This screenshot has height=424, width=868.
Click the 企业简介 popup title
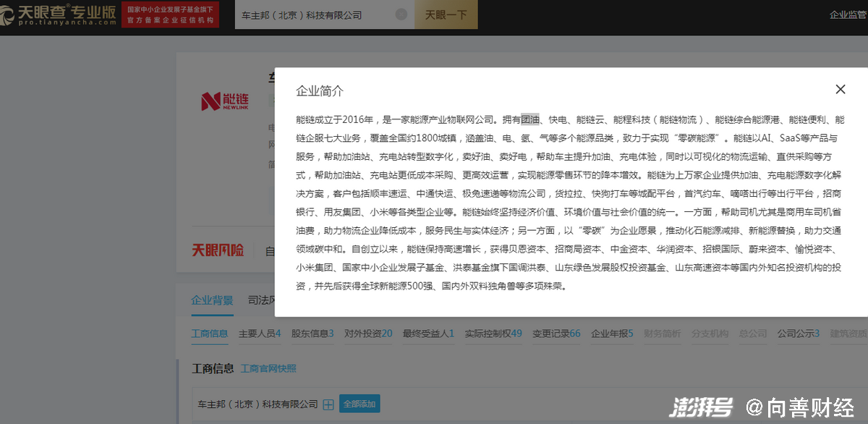[x=320, y=90]
